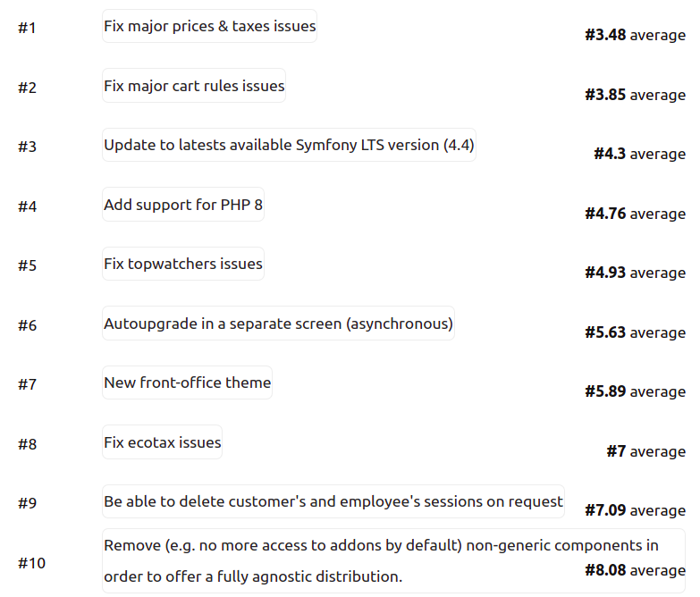Click the rank label #10

coord(31,563)
